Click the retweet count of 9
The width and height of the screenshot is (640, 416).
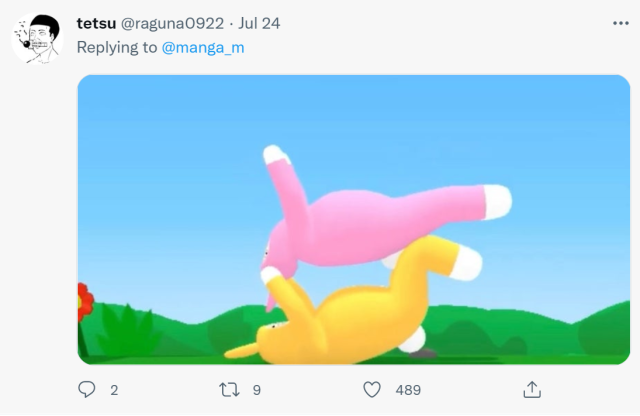[x=257, y=390]
